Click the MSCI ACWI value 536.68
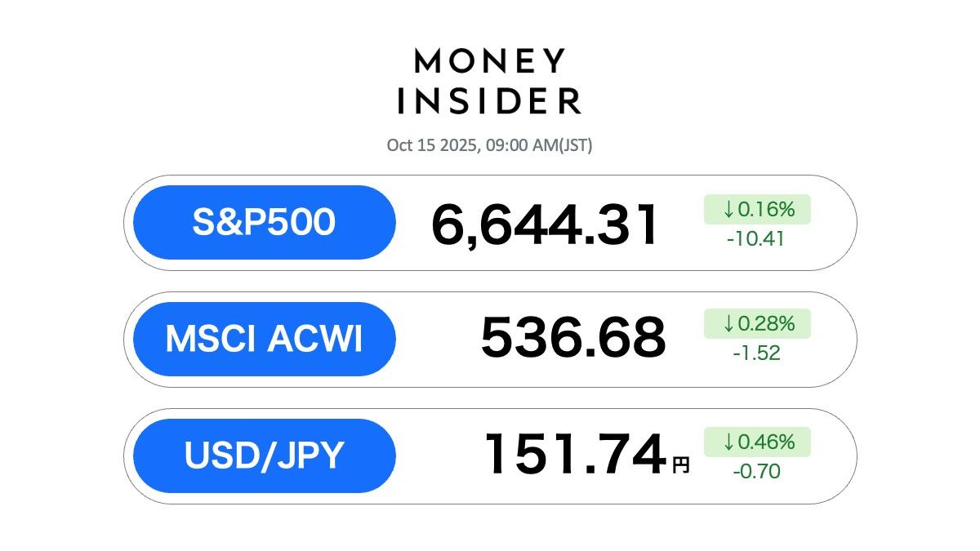 pyautogui.click(x=573, y=338)
